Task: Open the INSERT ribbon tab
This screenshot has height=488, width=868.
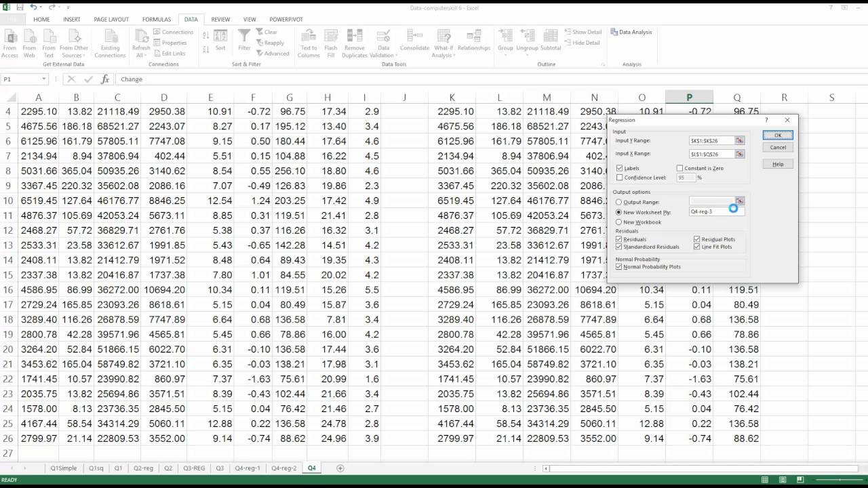Action: [x=72, y=20]
